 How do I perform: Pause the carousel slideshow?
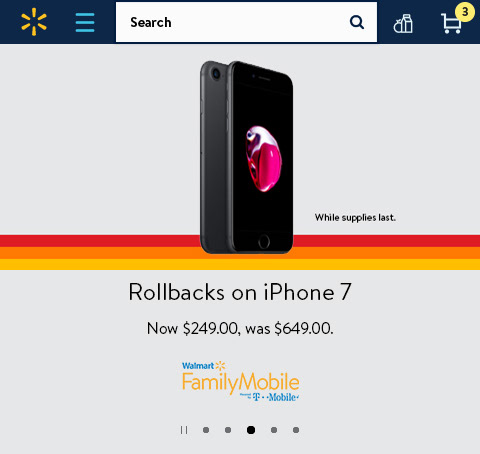click(184, 430)
